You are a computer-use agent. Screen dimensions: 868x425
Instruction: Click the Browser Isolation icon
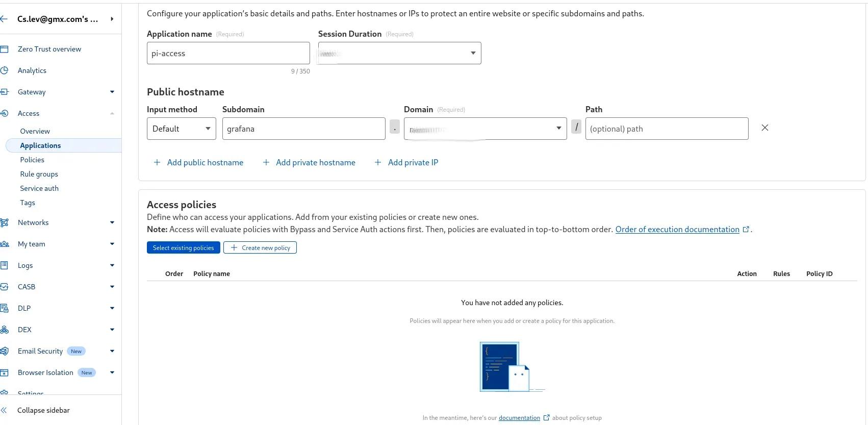(4, 372)
